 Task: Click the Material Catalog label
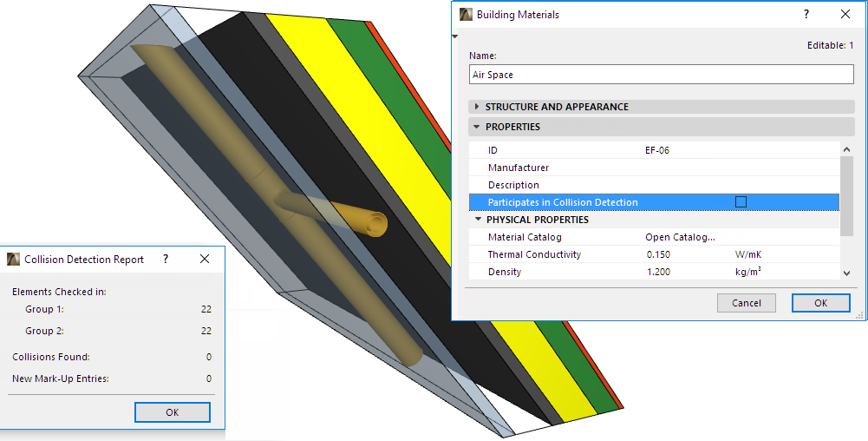pyautogui.click(x=525, y=237)
